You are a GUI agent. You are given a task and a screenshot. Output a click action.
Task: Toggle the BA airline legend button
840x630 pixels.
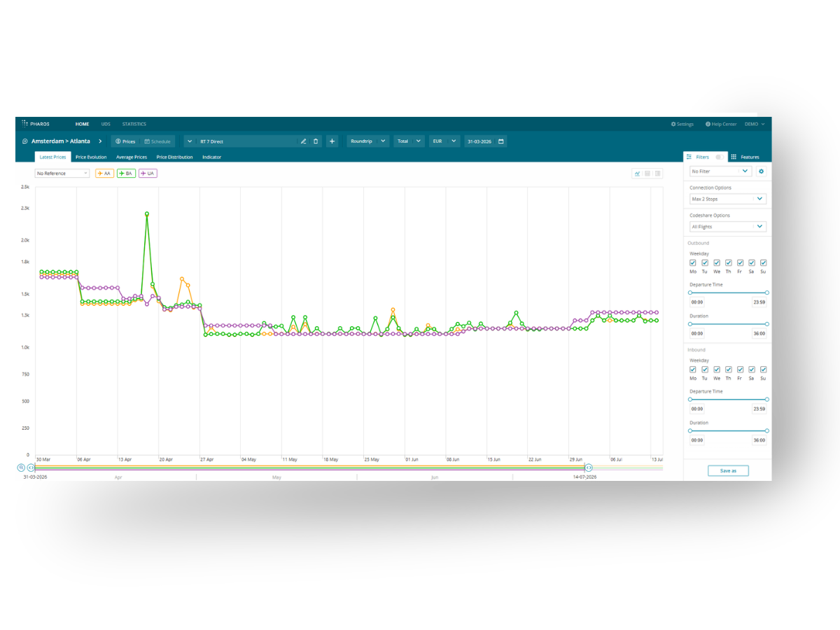coord(126,173)
